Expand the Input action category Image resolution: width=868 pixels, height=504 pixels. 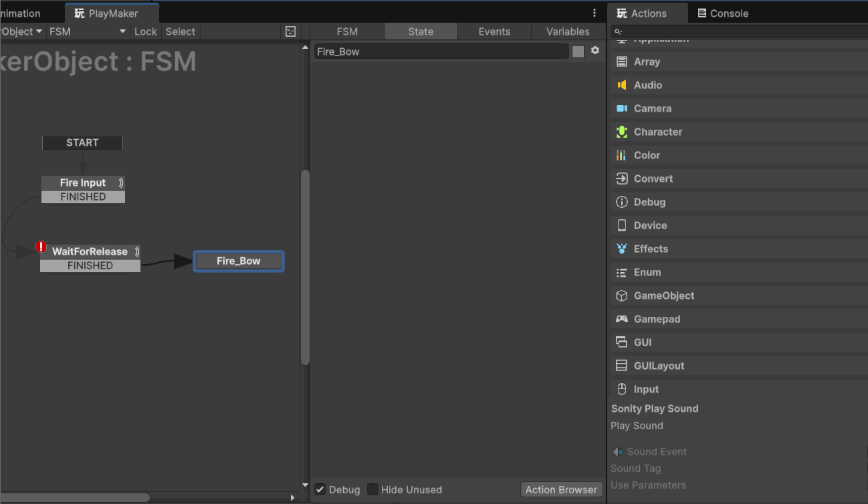coord(646,389)
